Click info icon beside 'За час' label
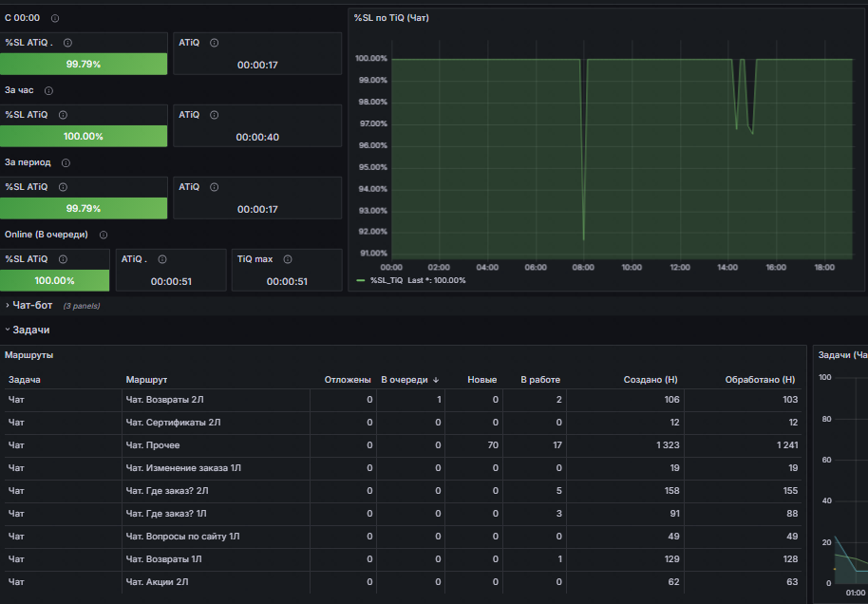Image resolution: width=868 pixels, height=604 pixels. 48,91
